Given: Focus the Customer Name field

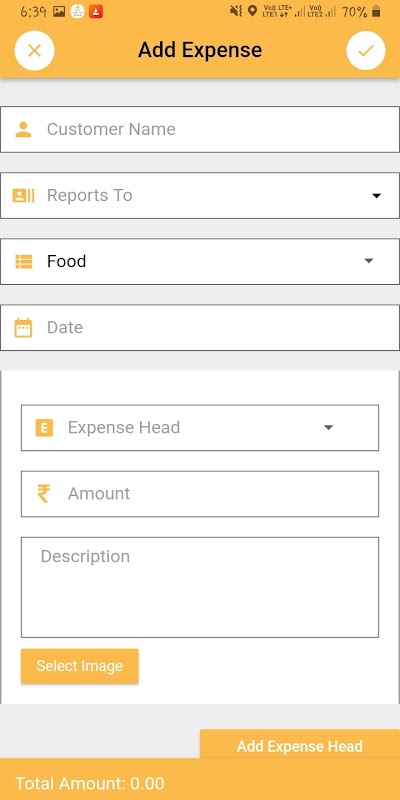Looking at the screenshot, I should click(200, 130).
